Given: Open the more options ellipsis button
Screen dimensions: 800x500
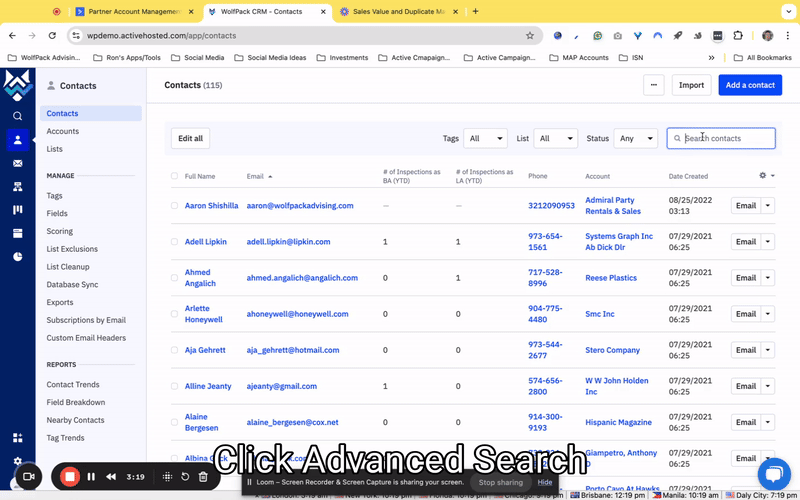Looking at the screenshot, I should tap(654, 85).
